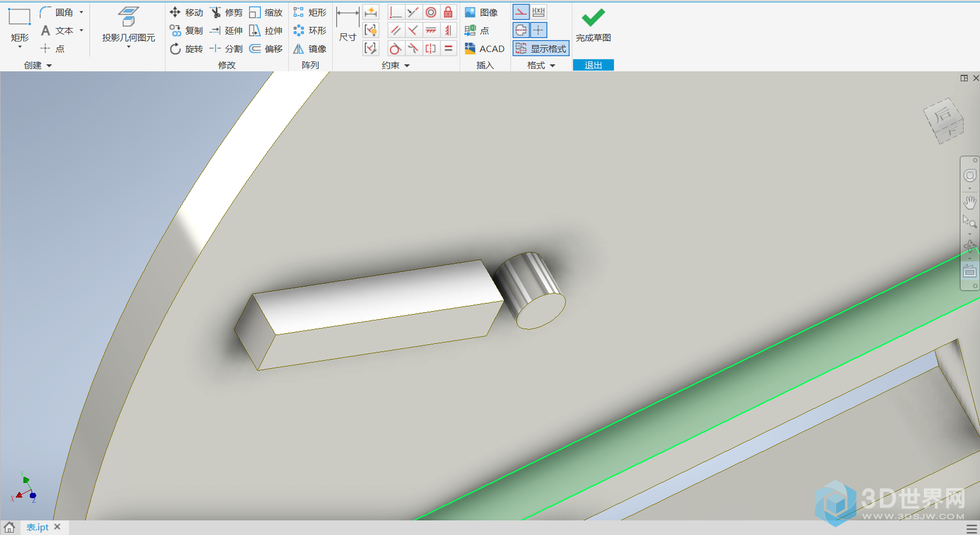The width and height of the screenshot is (980, 535).
Task: Insert an 图像 image into sketch
Action: 482,12
